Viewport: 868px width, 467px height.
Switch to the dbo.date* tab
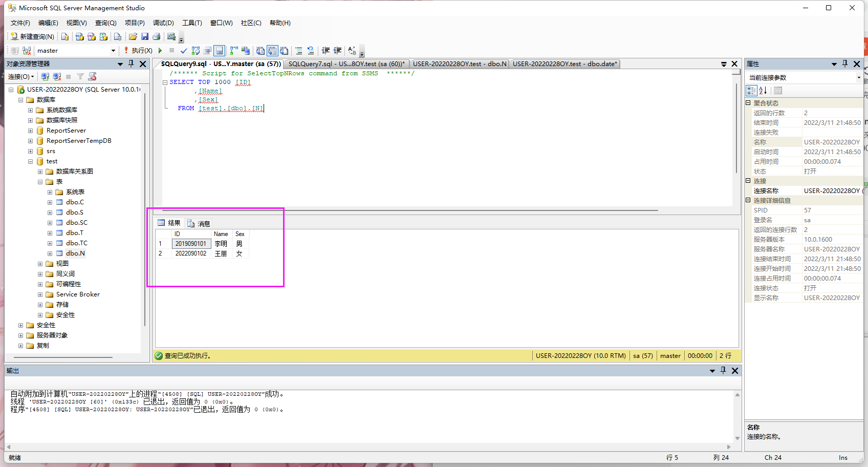click(x=565, y=64)
